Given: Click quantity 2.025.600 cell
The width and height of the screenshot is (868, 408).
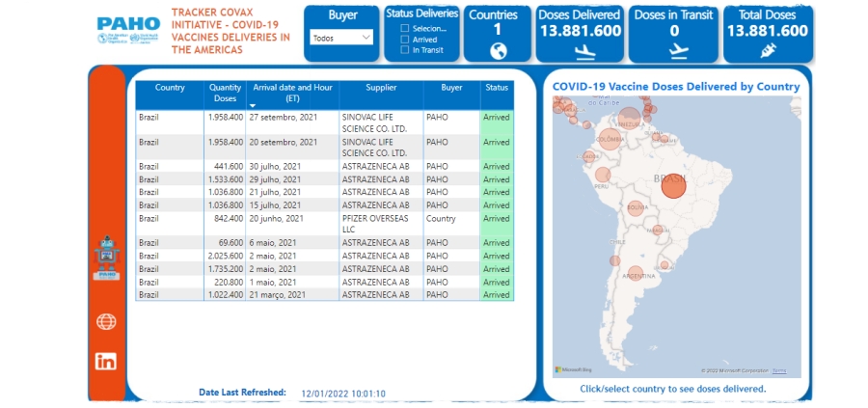Looking at the screenshot, I should (x=225, y=256).
